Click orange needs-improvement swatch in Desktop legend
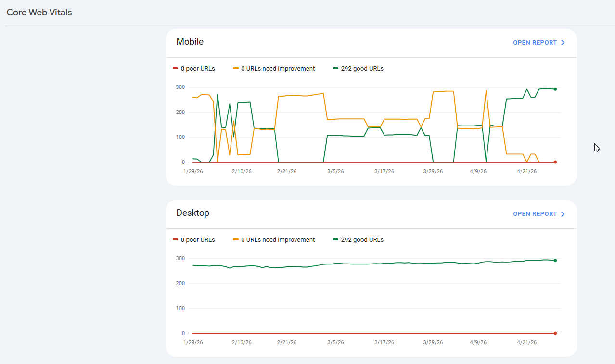Viewport: 615px width, 364px height. [x=235, y=240]
